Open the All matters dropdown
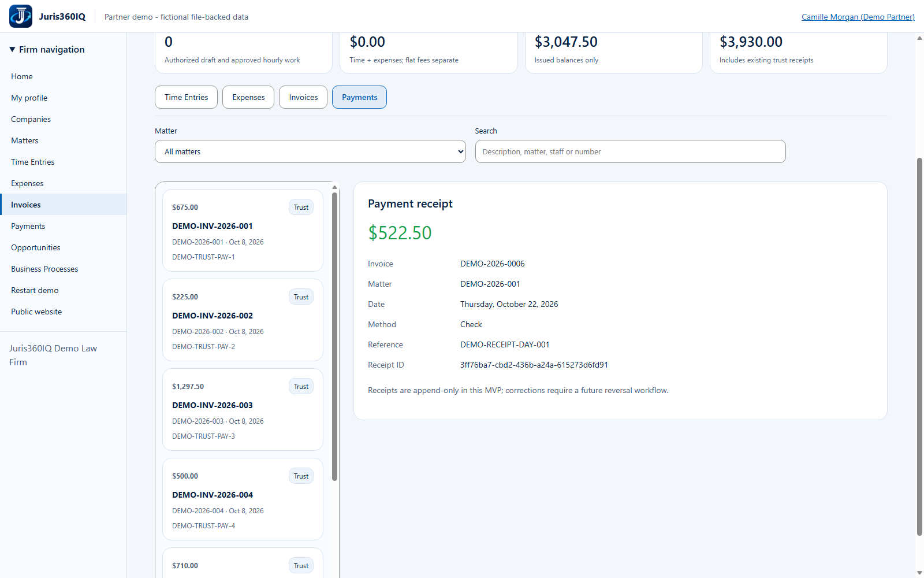Screen dimensions: 924x578 click(310, 151)
